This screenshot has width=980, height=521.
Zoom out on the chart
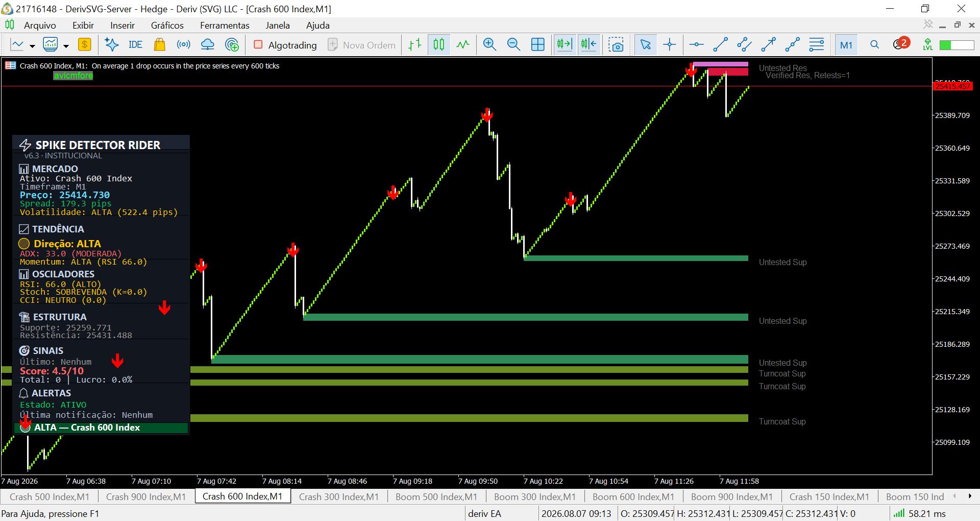click(513, 45)
